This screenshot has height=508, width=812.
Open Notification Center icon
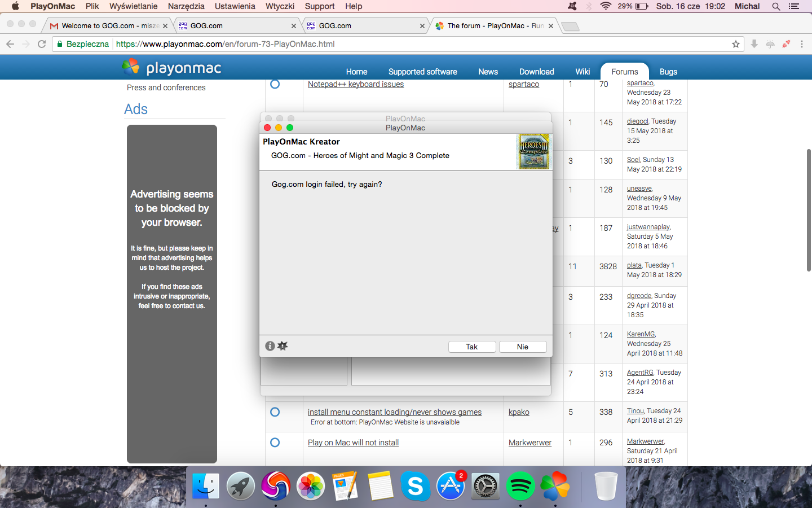[x=794, y=6]
